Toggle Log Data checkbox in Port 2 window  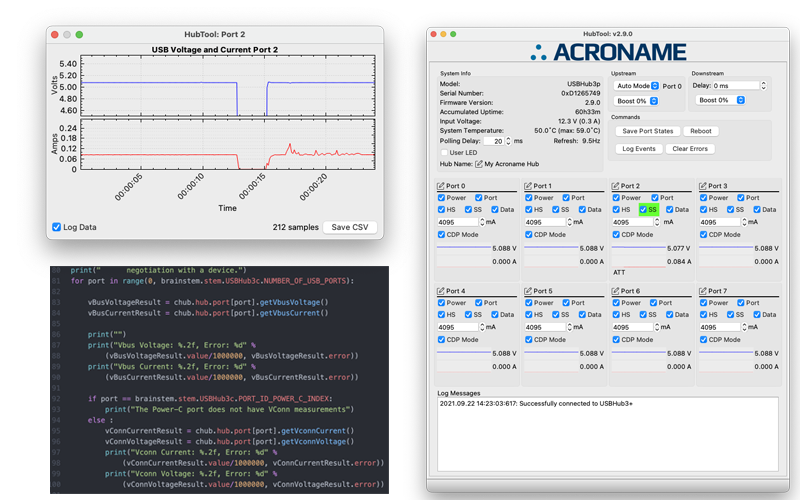point(57,227)
